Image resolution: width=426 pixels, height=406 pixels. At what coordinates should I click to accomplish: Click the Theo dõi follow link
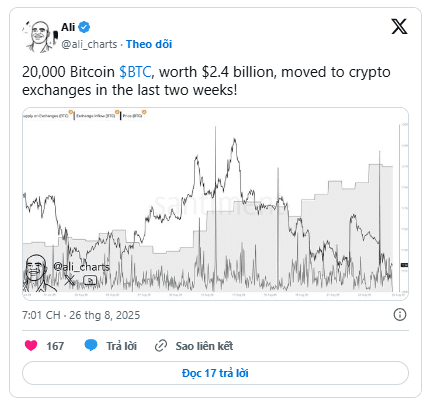149,44
